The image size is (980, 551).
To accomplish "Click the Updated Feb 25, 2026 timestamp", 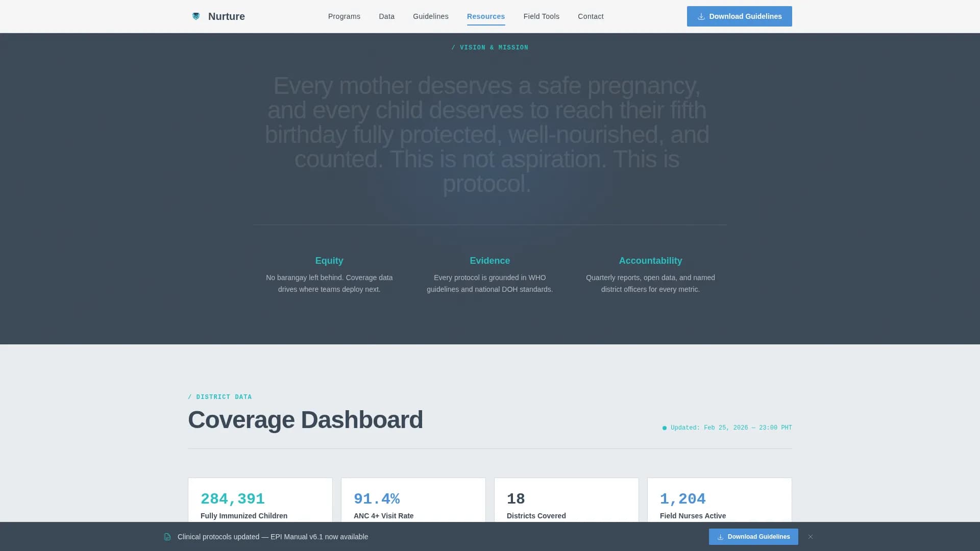I will click(x=727, y=428).
